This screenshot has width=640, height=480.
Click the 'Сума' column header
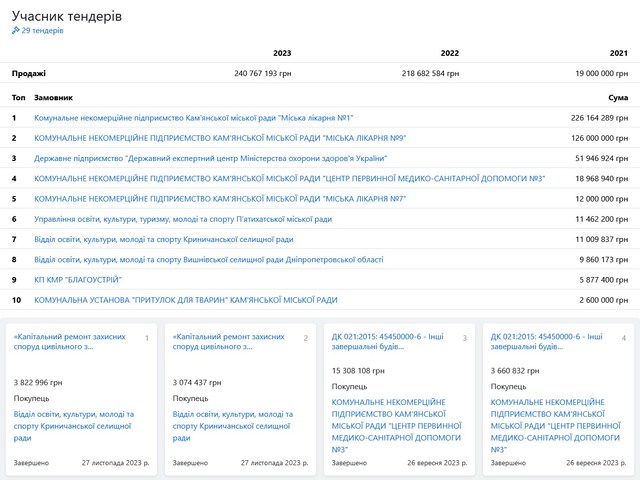point(618,98)
